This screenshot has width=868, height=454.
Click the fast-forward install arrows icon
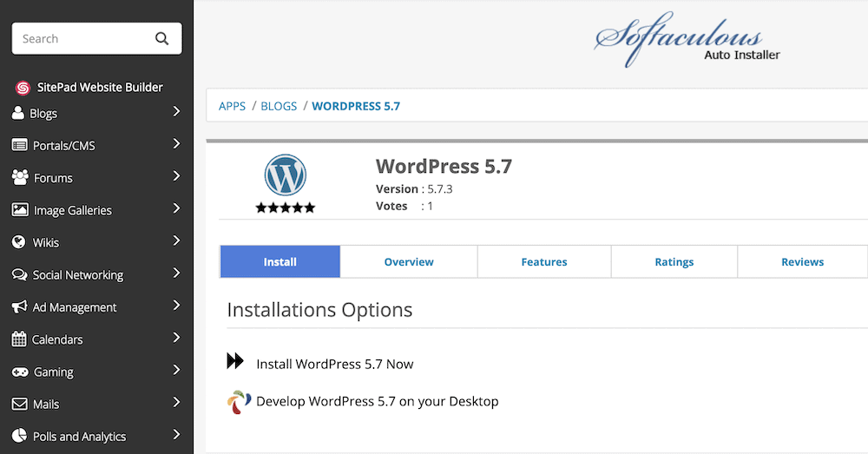pos(235,361)
